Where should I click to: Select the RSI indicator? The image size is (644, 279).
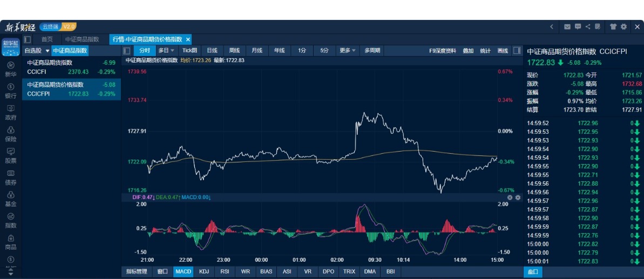[x=225, y=271]
